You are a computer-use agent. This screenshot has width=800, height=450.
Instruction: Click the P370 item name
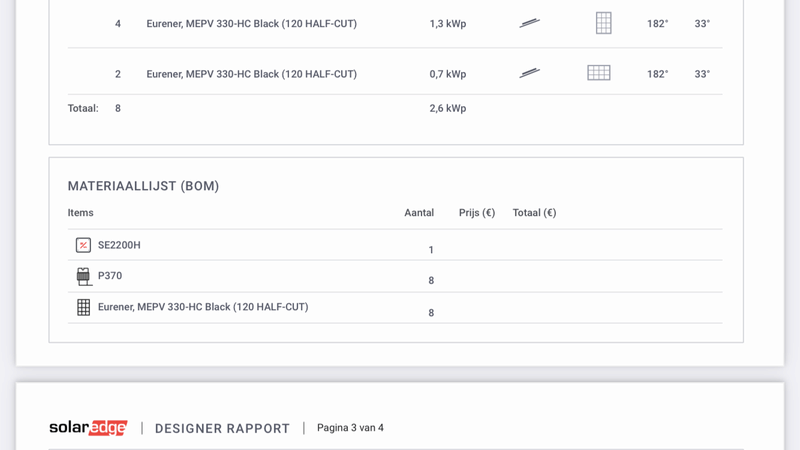point(110,276)
